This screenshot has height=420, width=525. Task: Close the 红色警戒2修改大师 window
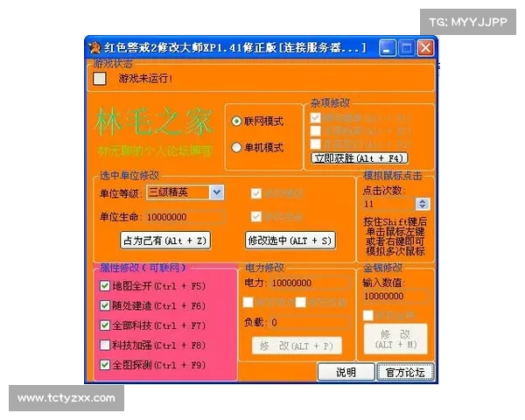point(425,48)
